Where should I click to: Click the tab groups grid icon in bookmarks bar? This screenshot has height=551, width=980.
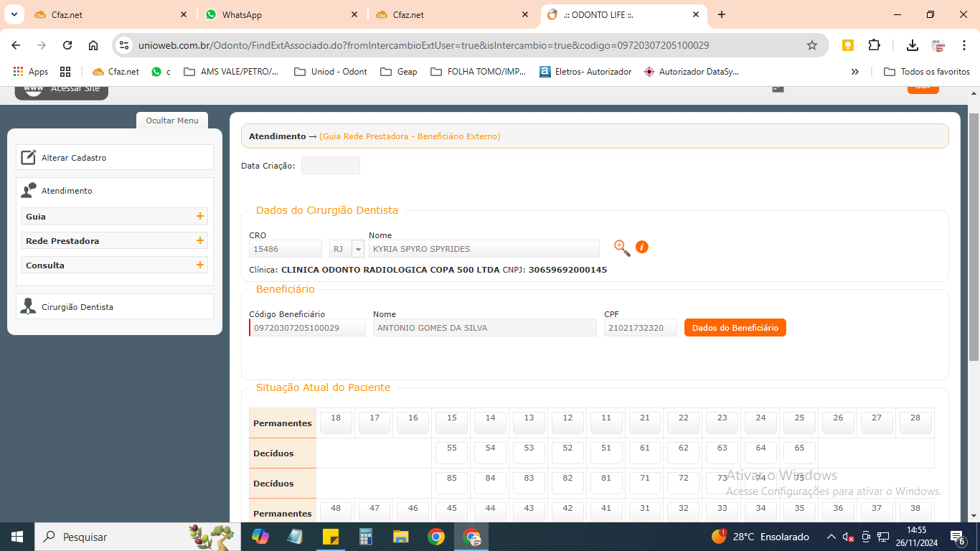point(65,72)
